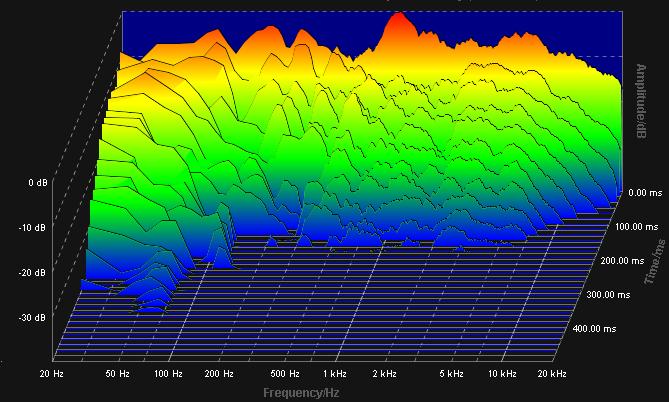This screenshot has height=402, width=669.
Task: Select the 1 kHz frequency tick label
Action: (x=335, y=374)
